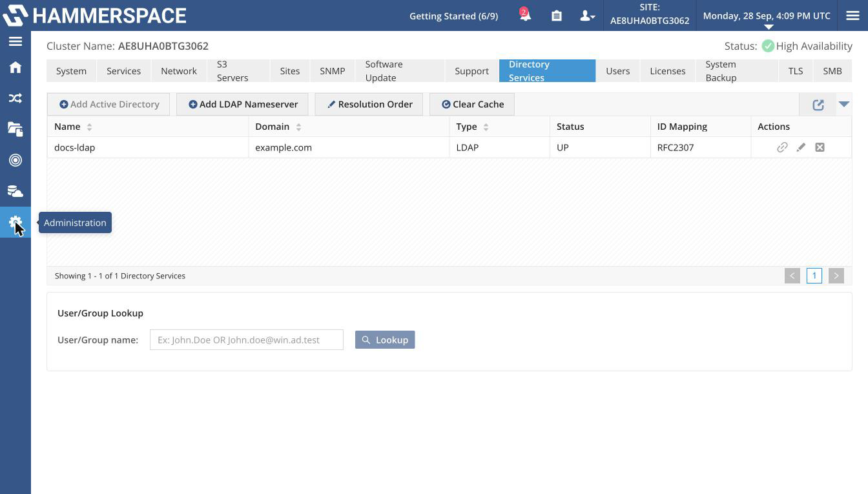Open the SMB tab
Image resolution: width=868 pixels, height=494 pixels.
(x=832, y=71)
